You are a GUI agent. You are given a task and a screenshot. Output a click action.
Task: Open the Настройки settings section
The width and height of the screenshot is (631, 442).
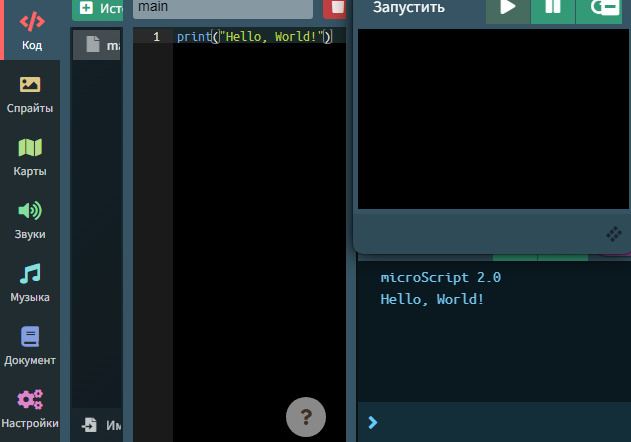30,410
